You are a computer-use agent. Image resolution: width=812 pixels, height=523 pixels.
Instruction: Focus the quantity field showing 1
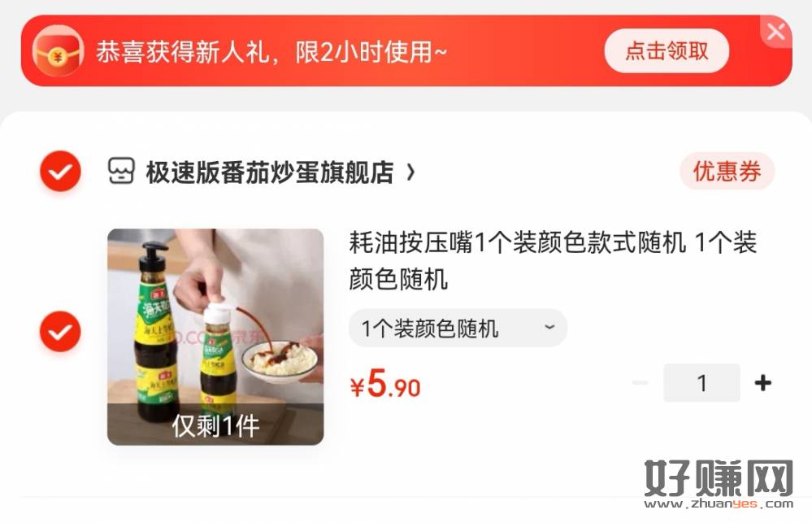coord(701,383)
